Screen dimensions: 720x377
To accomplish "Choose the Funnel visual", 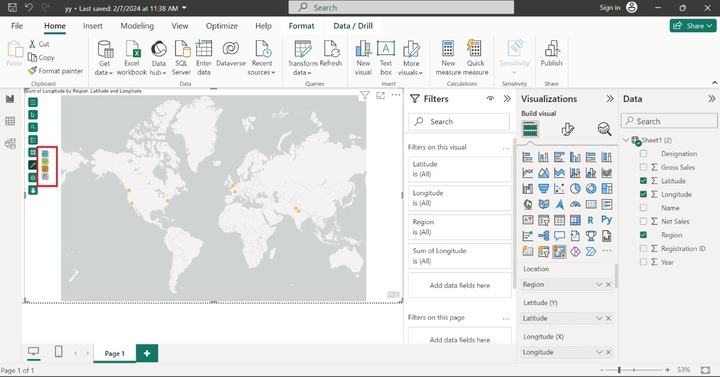I will pyautogui.click(x=543, y=189).
